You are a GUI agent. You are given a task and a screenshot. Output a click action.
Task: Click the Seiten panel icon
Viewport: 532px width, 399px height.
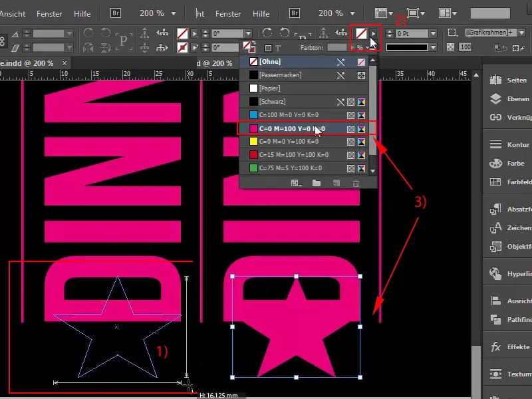coord(495,80)
